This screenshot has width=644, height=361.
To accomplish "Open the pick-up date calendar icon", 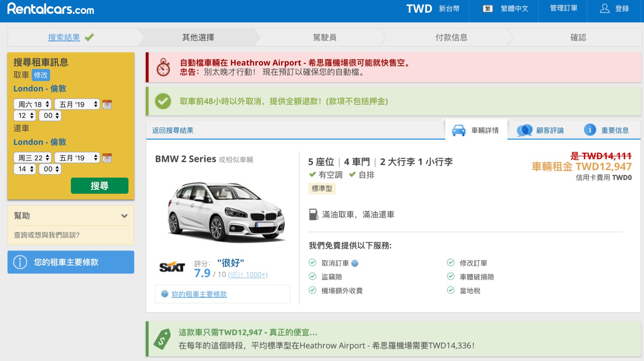I will tap(107, 104).
